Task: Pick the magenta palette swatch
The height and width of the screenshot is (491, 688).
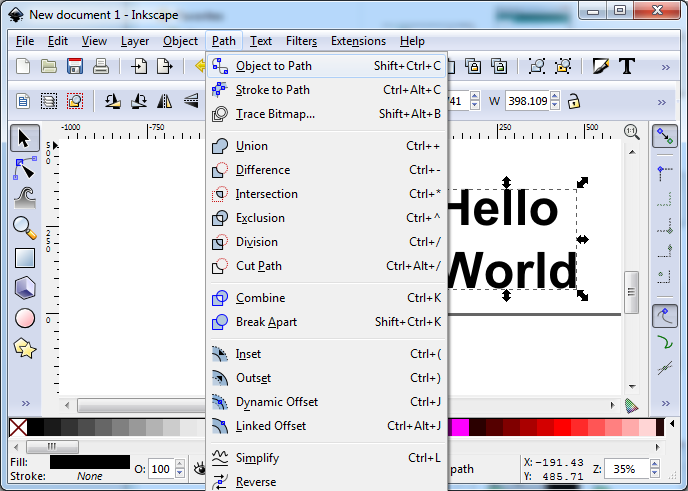Action: [x=459, y=427]
